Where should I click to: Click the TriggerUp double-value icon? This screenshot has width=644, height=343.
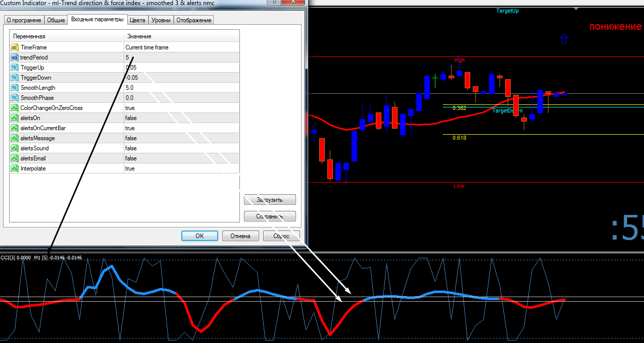click(14, 68)
